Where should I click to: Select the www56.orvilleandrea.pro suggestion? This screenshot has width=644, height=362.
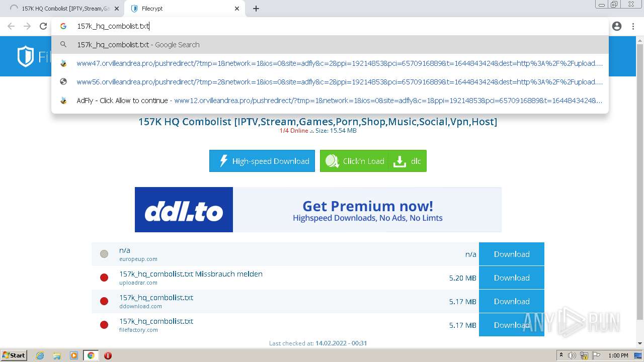coord(330,82)
